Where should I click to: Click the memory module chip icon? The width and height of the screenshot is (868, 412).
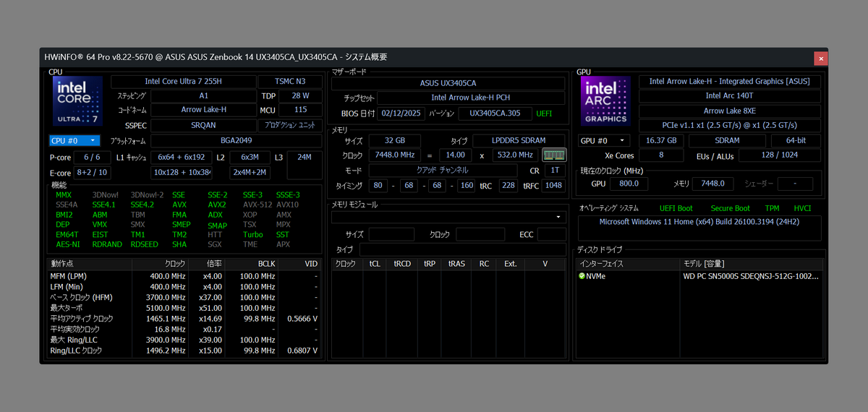[553, 155]
